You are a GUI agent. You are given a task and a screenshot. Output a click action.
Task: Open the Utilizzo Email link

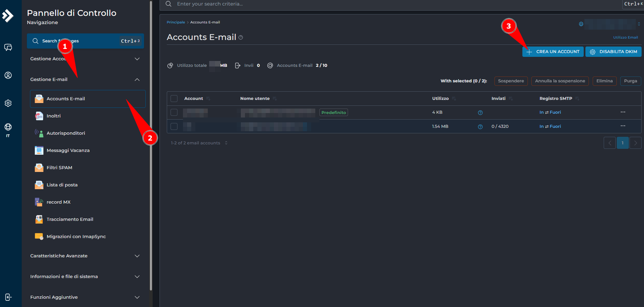point(625,37)
